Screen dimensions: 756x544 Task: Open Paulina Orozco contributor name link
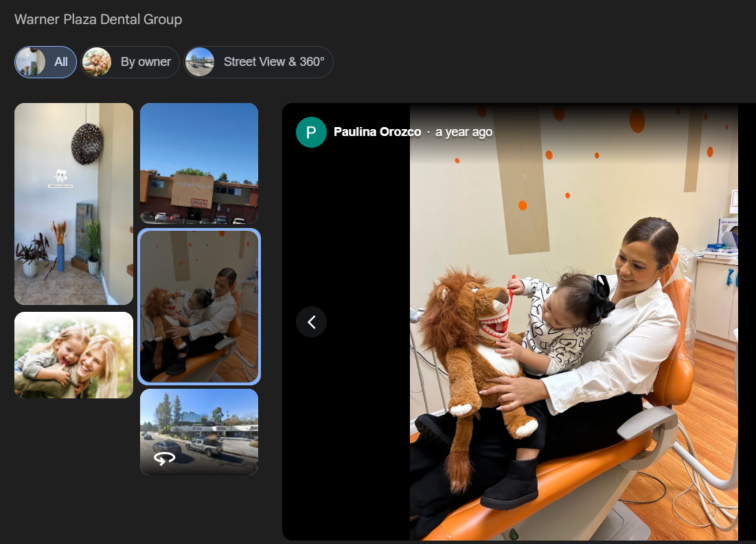377,132
